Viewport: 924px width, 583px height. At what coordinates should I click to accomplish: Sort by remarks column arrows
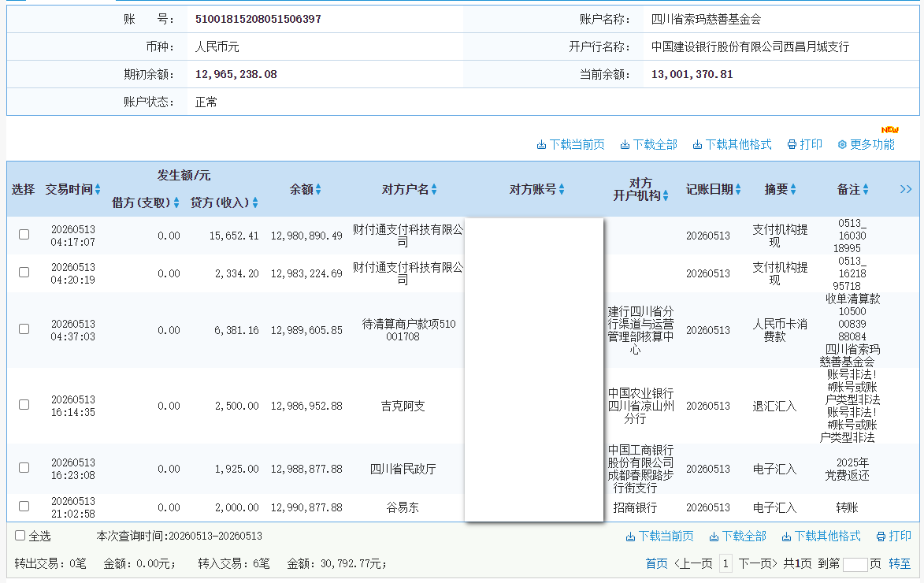[866, 189]
